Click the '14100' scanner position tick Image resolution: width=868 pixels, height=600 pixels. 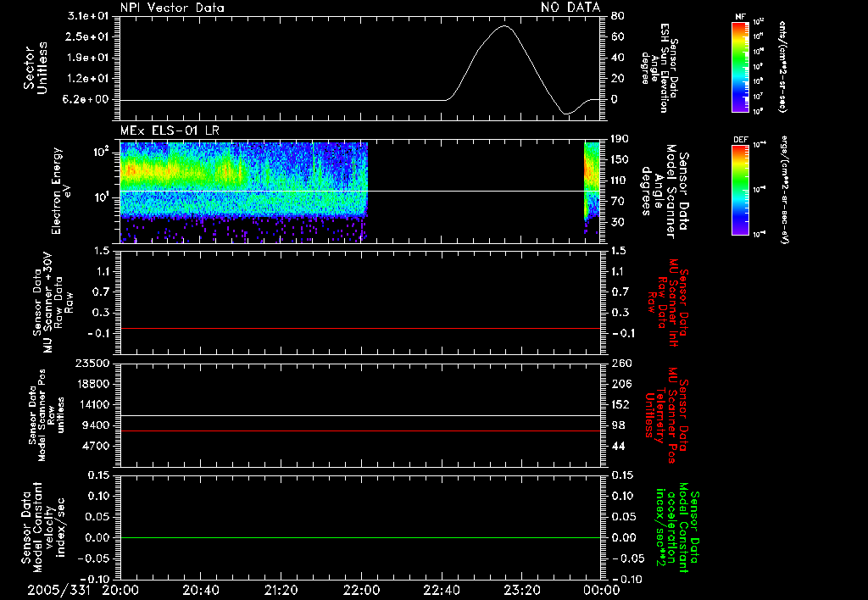coord(92,404)
